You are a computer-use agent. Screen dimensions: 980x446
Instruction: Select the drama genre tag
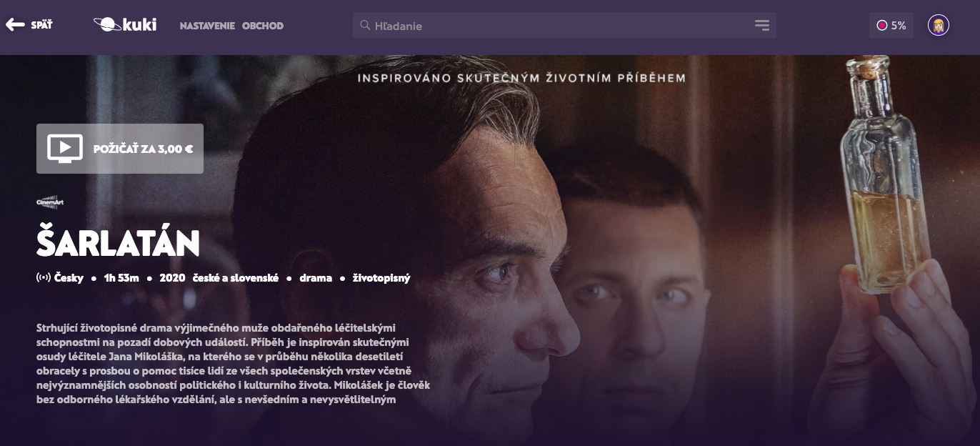point(316,278)
